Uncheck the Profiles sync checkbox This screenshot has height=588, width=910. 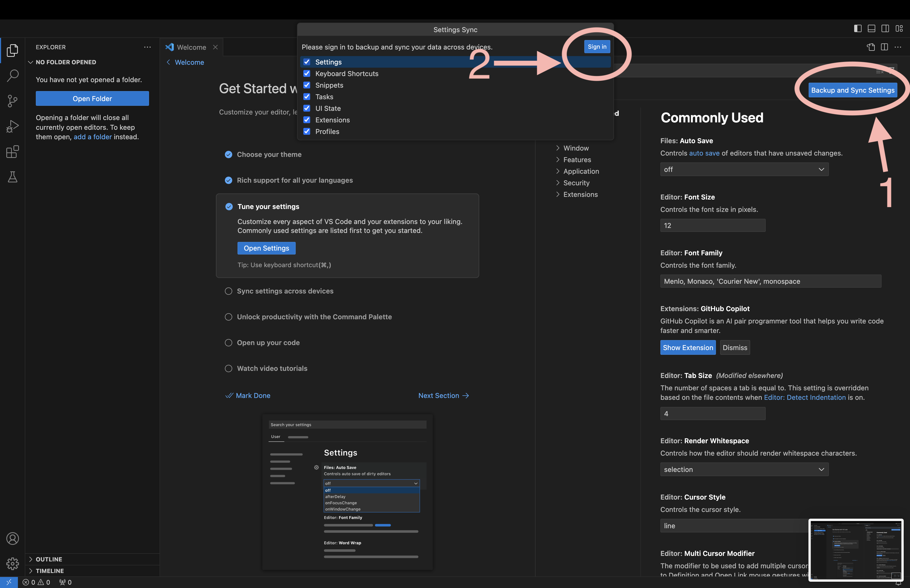[307, 131]
